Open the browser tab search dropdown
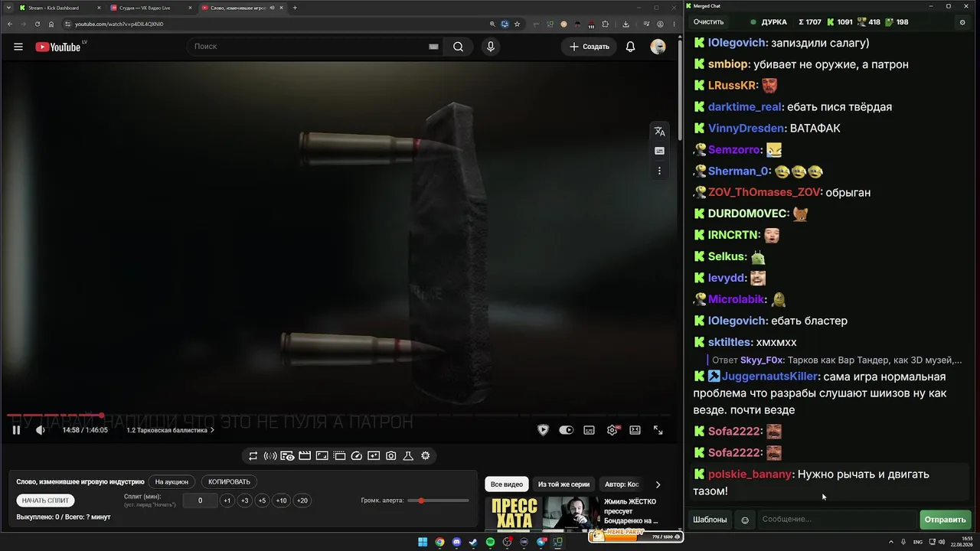This screenshot has width=980, height=551. click(x=8, y=8)
